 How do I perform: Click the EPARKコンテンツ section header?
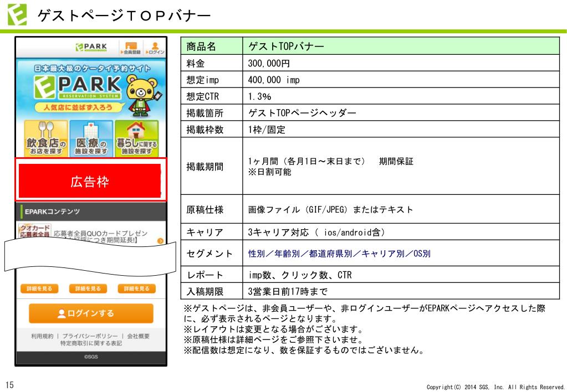(91, 212)
